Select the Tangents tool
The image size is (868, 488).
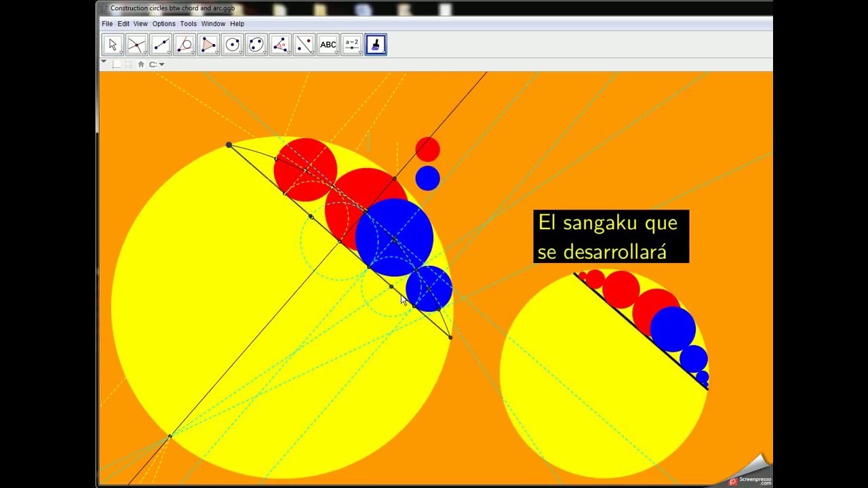point(184,45)
